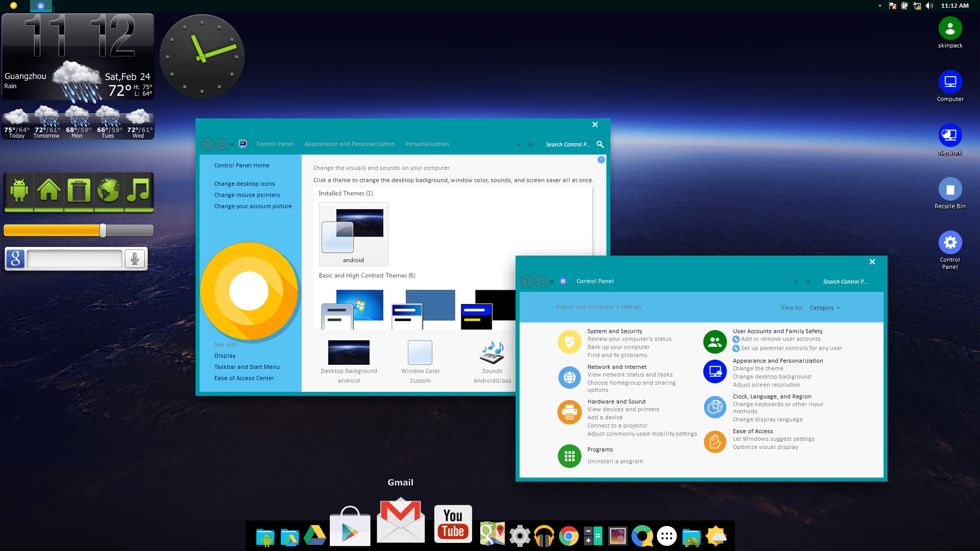Click Uninstall a program link
Image resolution: width=980 pixels, height=551 pixels.
pos(615,461)
